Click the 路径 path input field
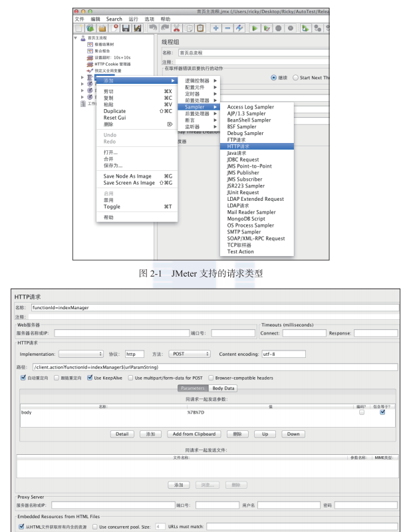415x532 pixels. click(x=215, y=367)
